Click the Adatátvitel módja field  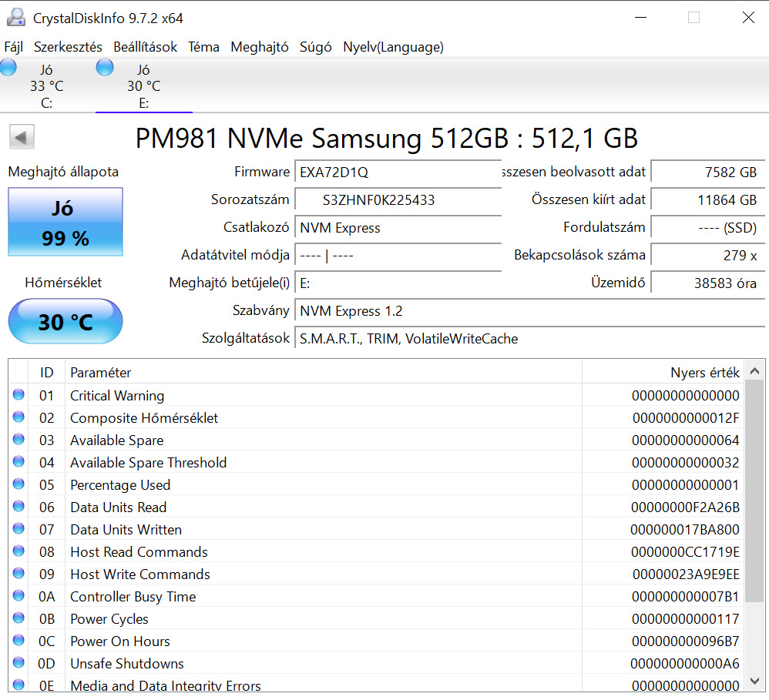398,256
